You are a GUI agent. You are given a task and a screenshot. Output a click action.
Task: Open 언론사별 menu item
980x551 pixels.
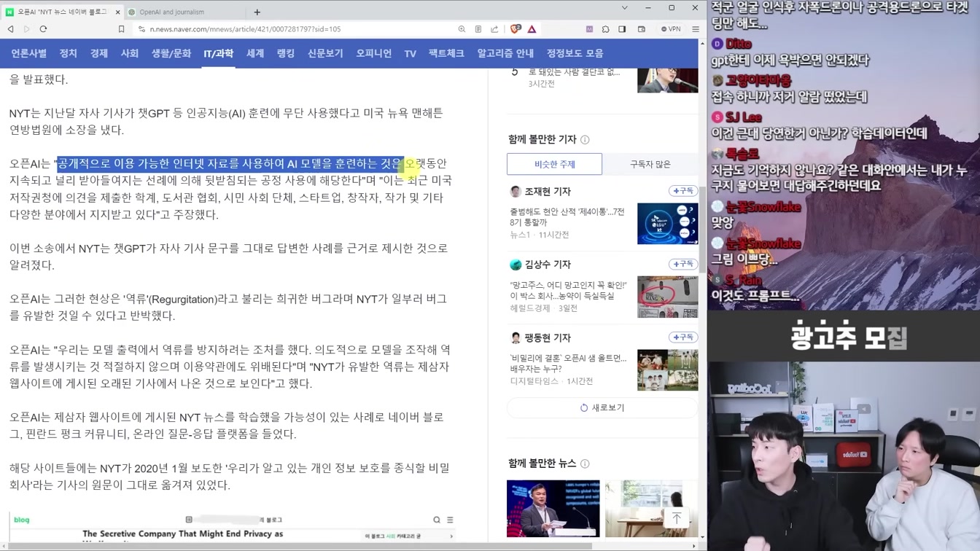[x=28, y=53]
